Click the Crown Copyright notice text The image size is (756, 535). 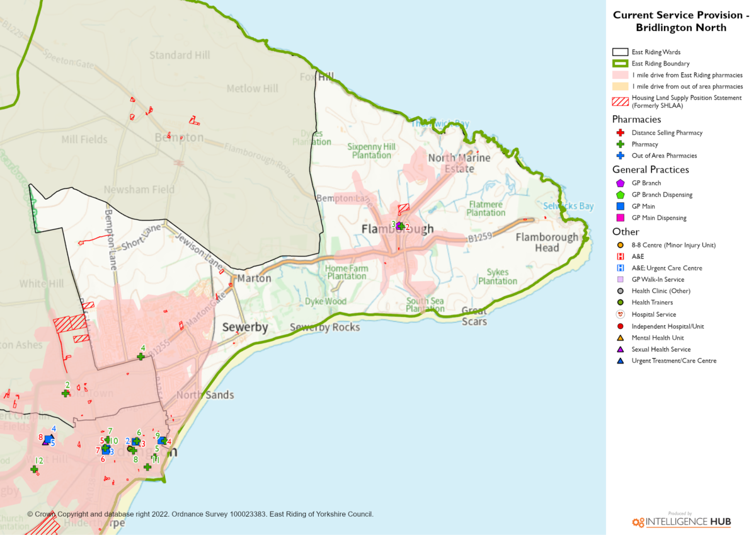(200, 514)
